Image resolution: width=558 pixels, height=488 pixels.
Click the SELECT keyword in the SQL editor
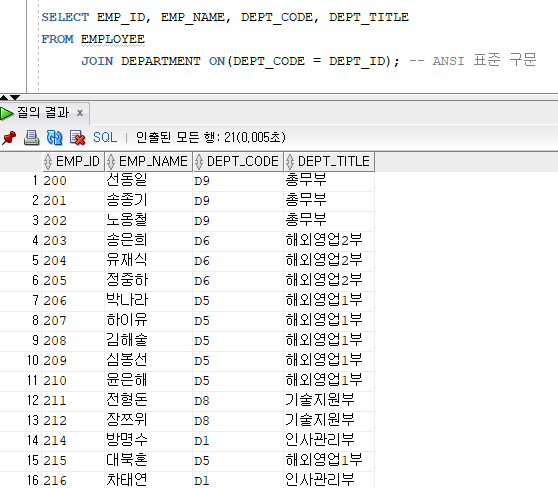(x=65, y=17)
